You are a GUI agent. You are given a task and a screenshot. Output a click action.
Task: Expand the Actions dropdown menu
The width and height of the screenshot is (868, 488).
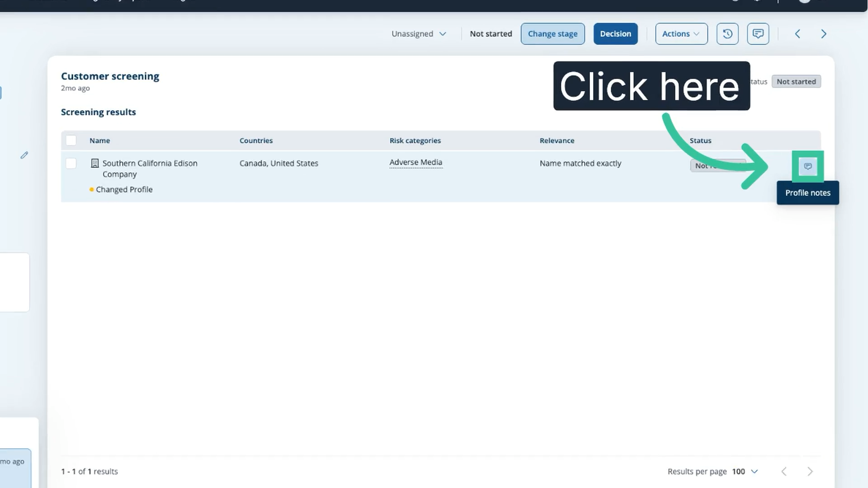click(681, 34)
